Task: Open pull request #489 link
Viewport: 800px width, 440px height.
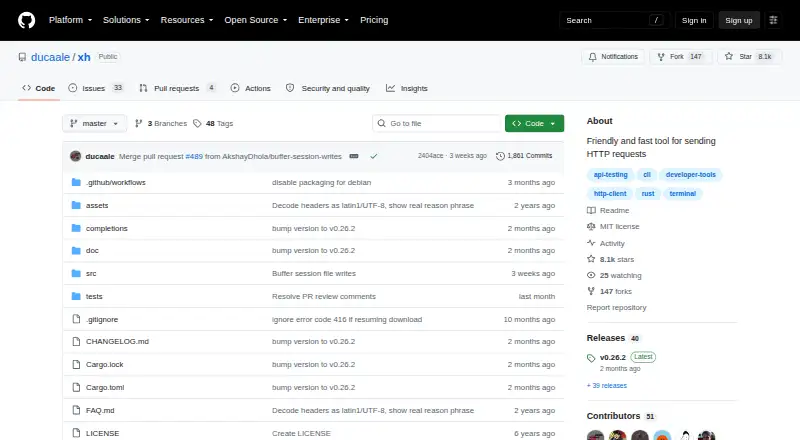Action: tap(194, 156)
